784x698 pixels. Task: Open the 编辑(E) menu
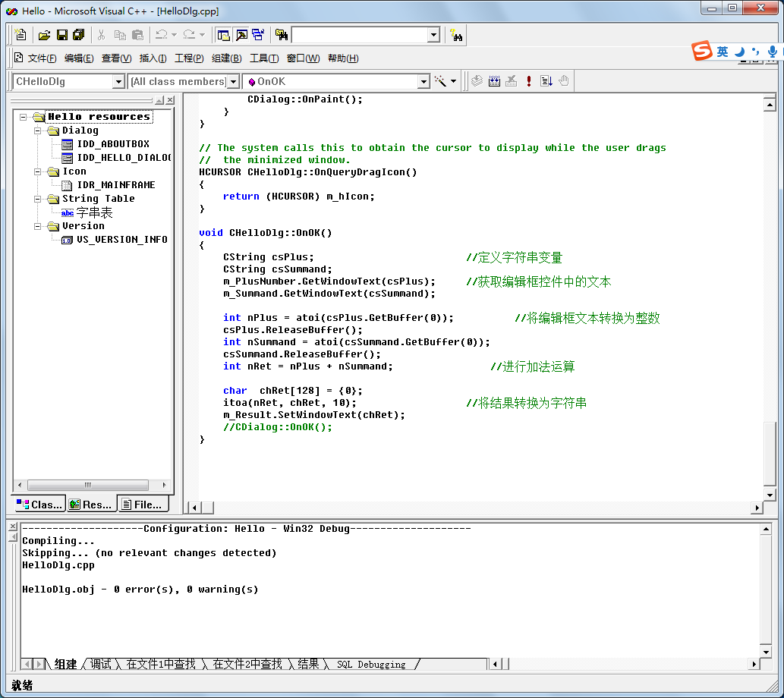coord(79,58)
